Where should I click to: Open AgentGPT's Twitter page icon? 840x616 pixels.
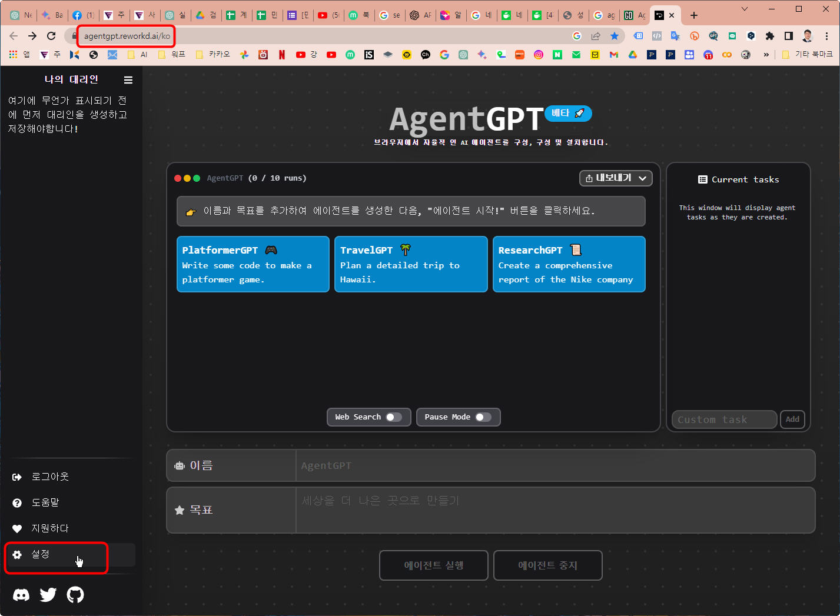48,595
